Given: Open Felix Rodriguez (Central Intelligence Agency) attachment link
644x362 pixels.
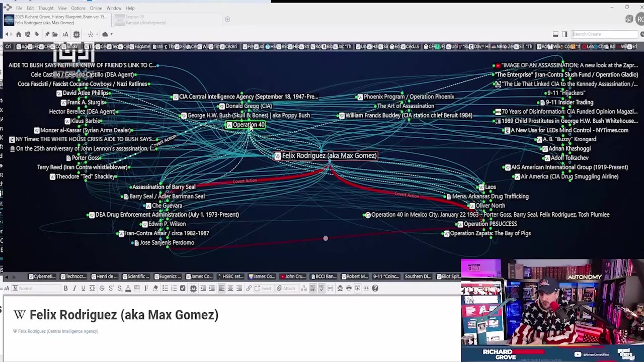Looking at the screenshot, I should (x=55, y=331).
